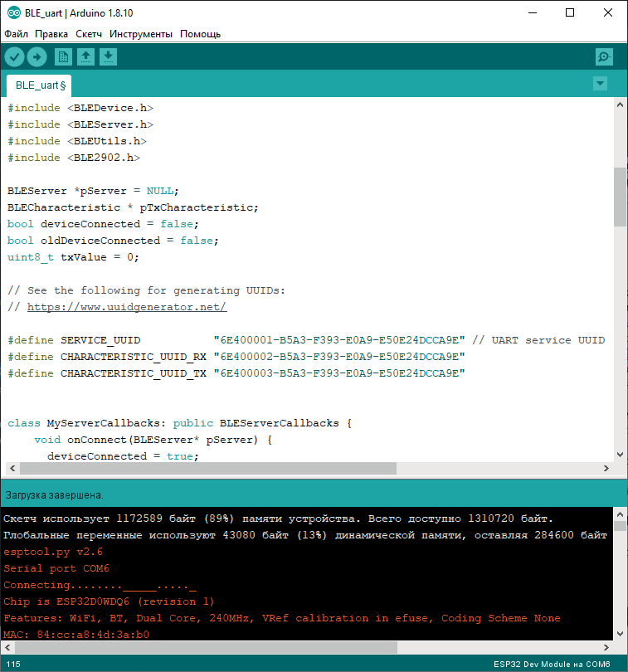Open the Скетч menu
The width and height of the screenshot is (628, 672).
[89, 34]
